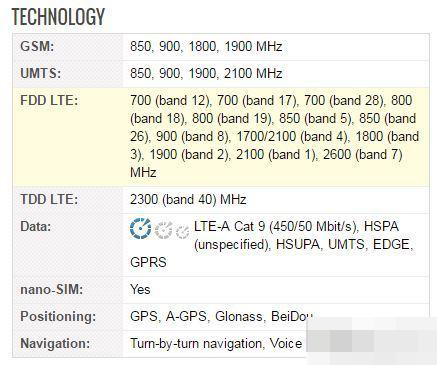Click the blue LTE speed gauge icon
Screen dimensions: 437x365
pyautogui.click(x=140, y=229)
